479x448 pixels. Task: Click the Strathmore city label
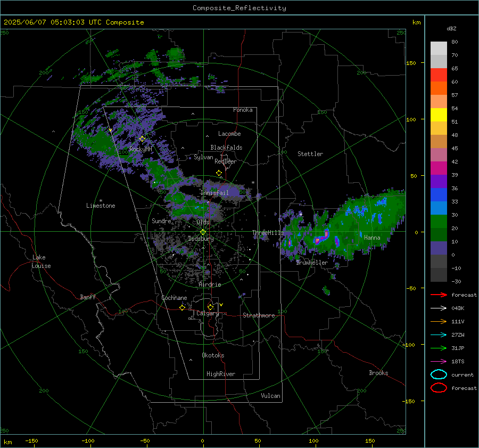click(x=259, y=315)
